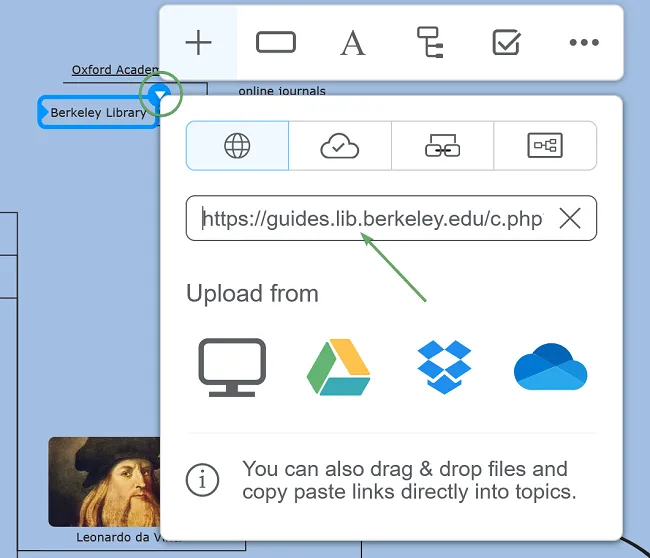Click the URL input field

[x=370, y=219]
